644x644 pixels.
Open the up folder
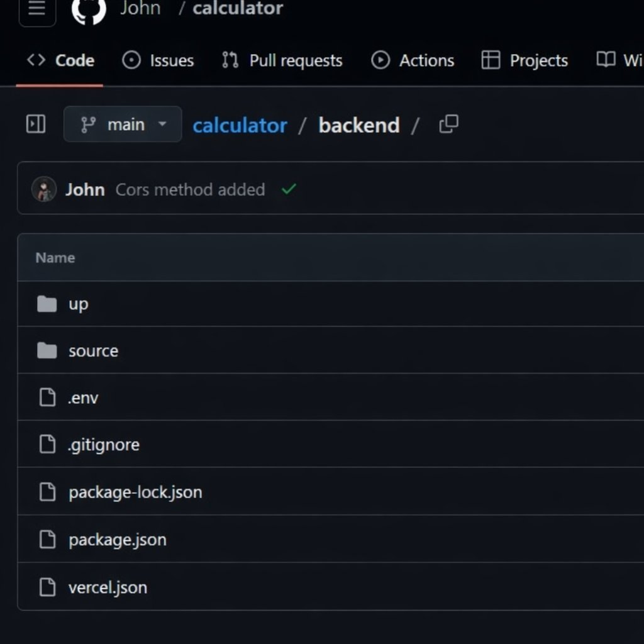point(79,304)
